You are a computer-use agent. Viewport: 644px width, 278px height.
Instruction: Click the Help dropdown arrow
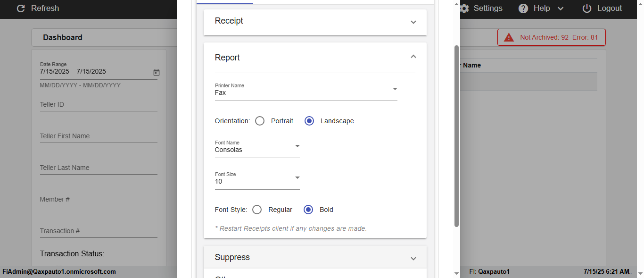(561, 8)
